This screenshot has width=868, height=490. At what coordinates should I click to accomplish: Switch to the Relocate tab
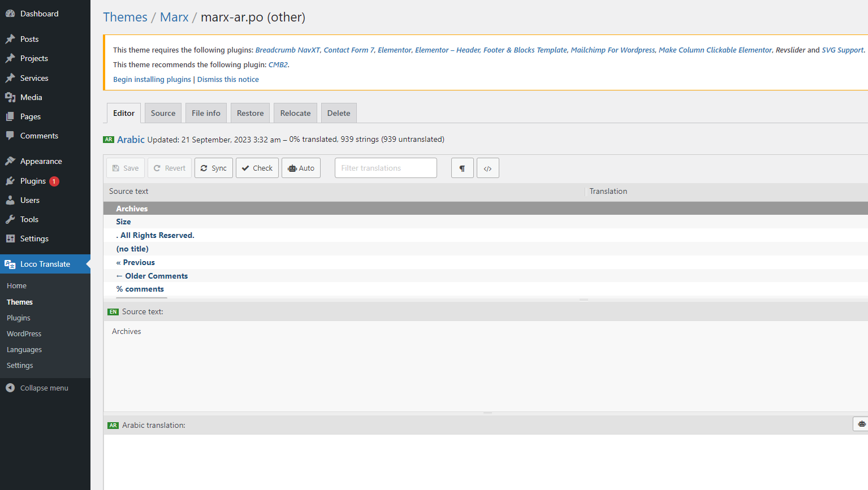coord(295,113)
